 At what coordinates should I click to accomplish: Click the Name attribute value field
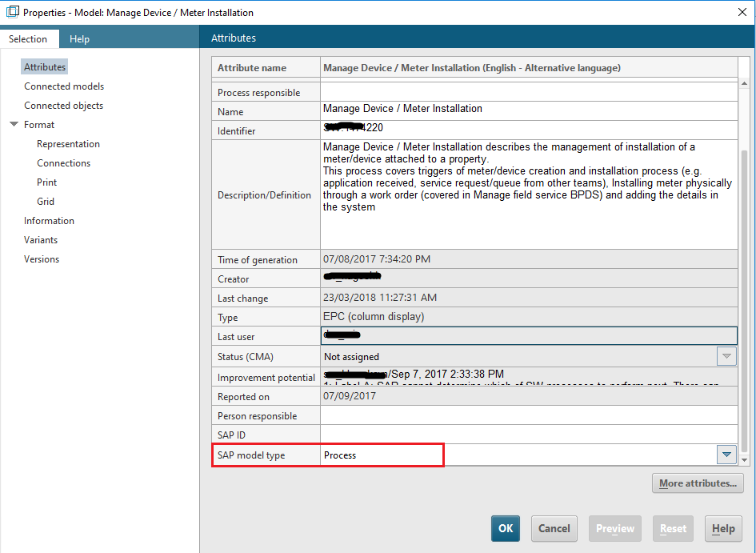tap(528, 110)
